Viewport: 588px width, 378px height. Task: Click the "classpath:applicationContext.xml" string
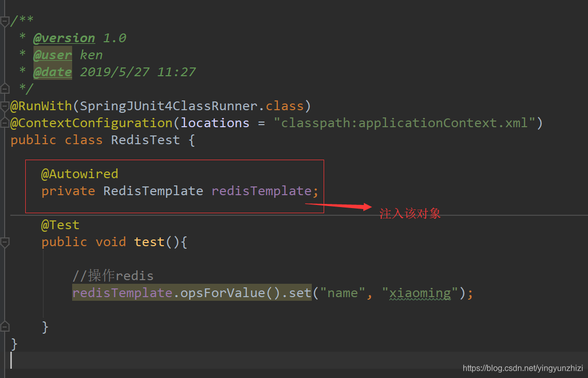pyautogui.click(x=404, y=123)
